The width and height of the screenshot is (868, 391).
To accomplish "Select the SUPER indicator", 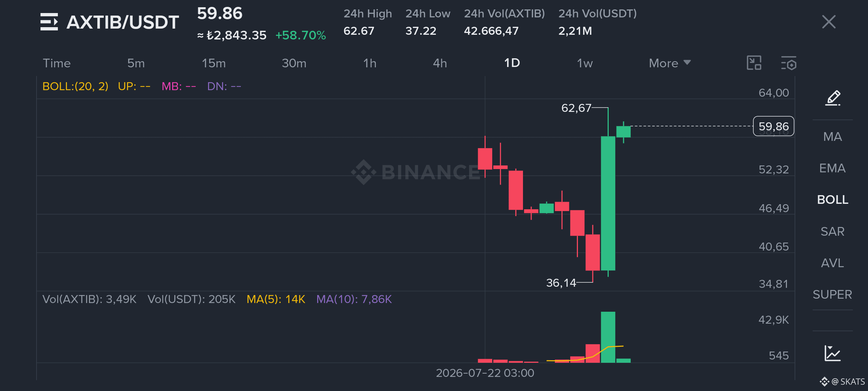I will click(833, 294).
